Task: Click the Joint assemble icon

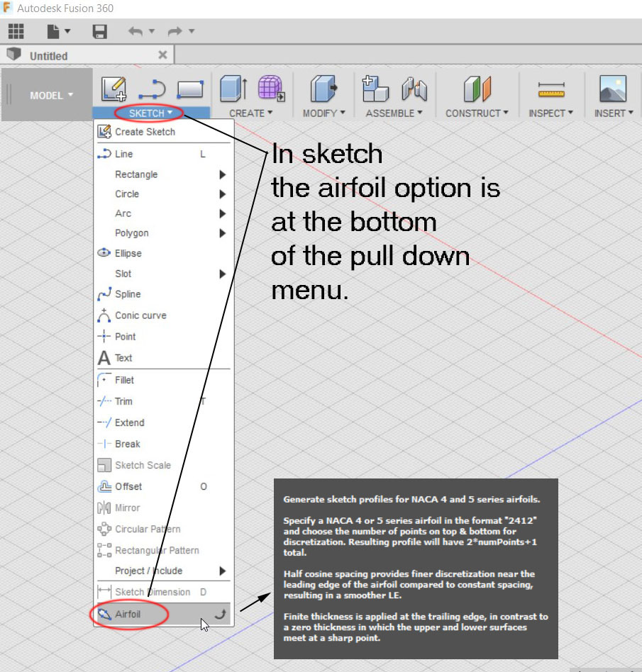Action: 414,89
